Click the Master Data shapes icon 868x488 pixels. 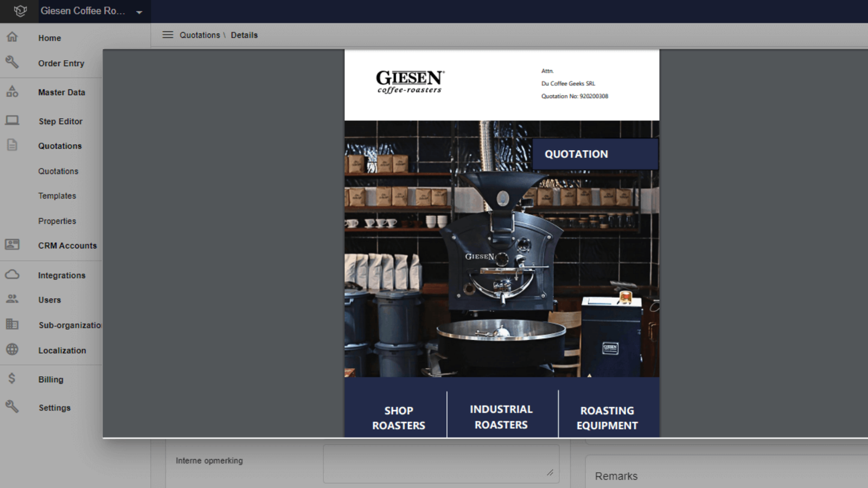point(12,92)
